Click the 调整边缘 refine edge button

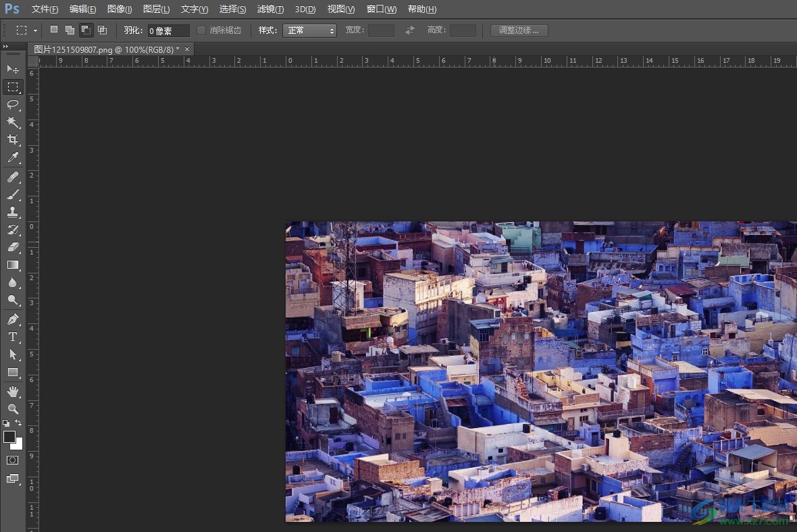click(x=519, y=30)
